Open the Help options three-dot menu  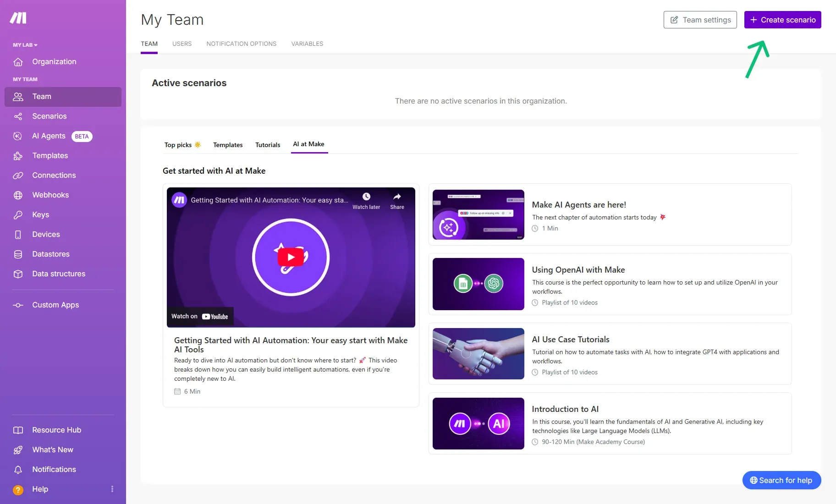coord(112,489)
